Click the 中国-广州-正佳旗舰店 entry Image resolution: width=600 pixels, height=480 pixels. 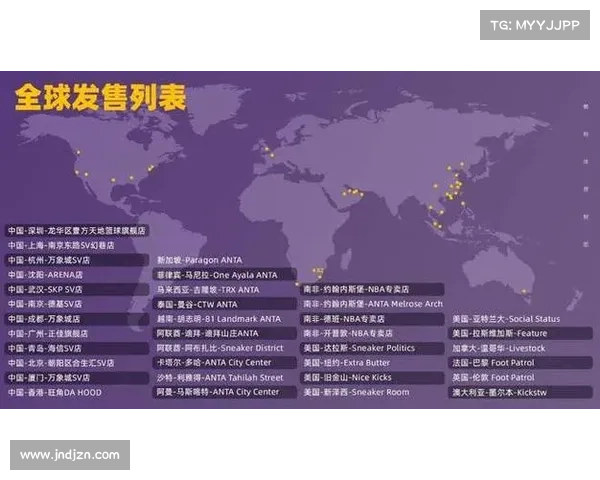pos(48,334)
